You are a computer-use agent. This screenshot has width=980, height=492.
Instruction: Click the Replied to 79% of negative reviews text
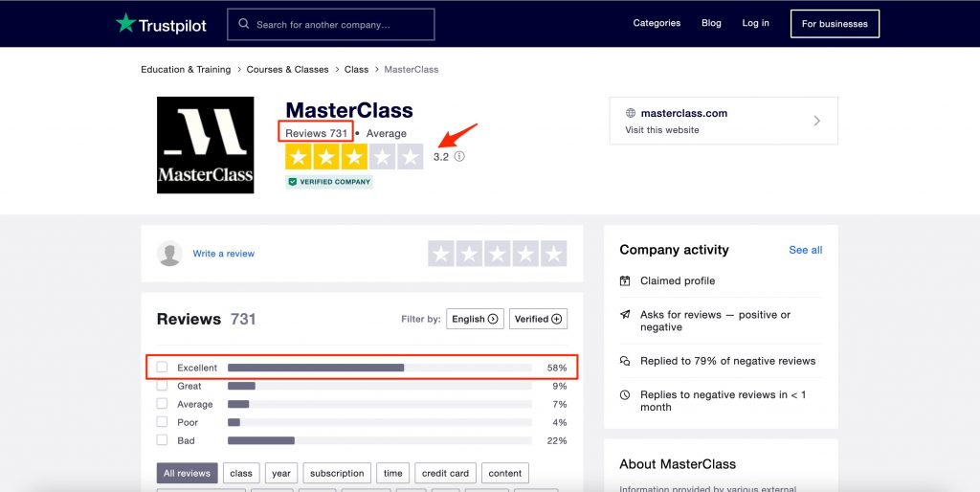click(x=727, y=361)
